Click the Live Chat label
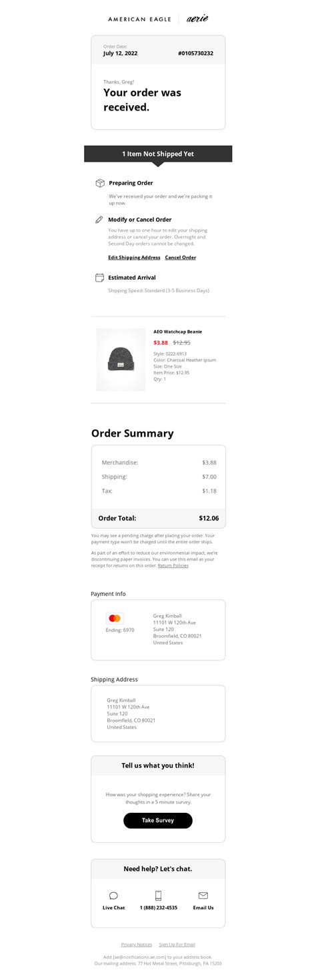Viewport: 316px width, 980px height. 113,907
